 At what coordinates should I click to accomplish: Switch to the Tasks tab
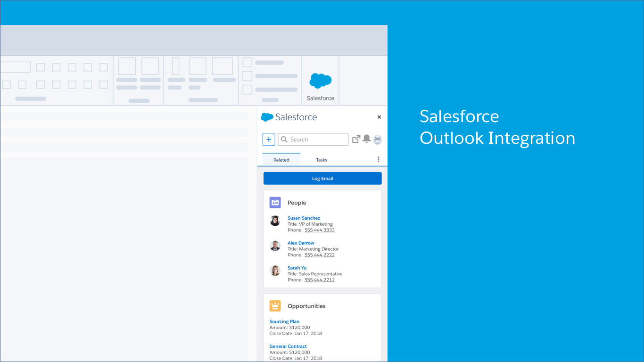click(x=322, y=160)
